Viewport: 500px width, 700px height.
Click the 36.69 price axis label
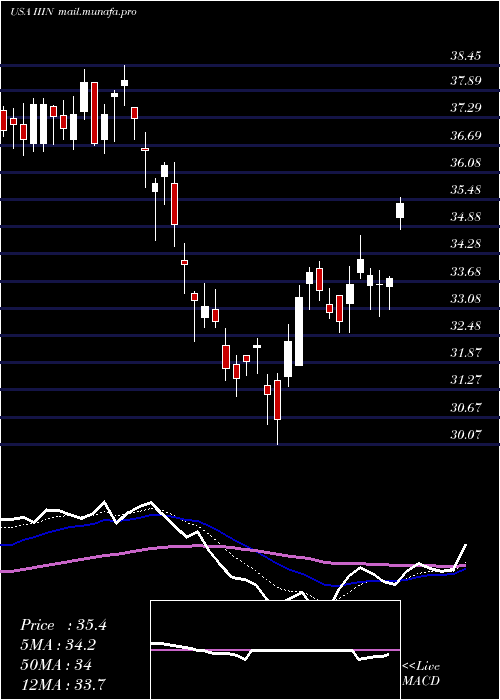point(466,135)
